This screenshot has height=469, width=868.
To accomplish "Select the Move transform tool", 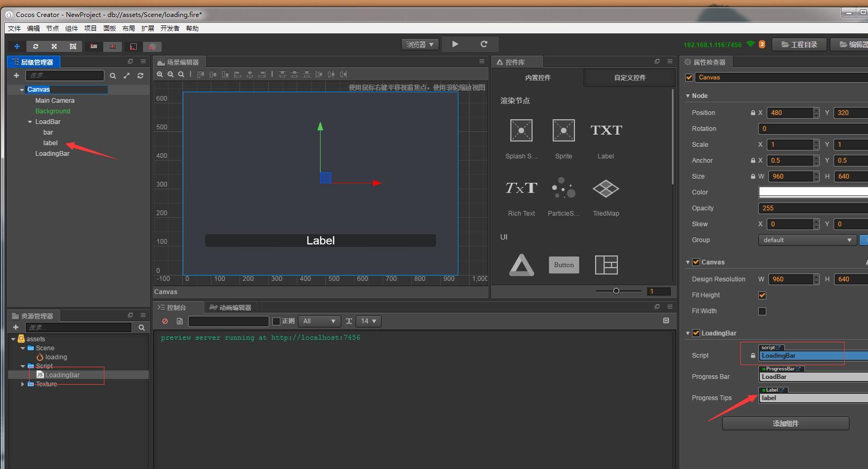I will pos(17,46).
